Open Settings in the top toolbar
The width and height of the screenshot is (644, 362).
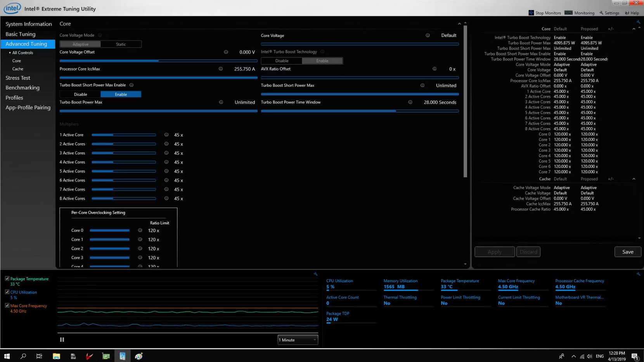click(x=609, y=13)
